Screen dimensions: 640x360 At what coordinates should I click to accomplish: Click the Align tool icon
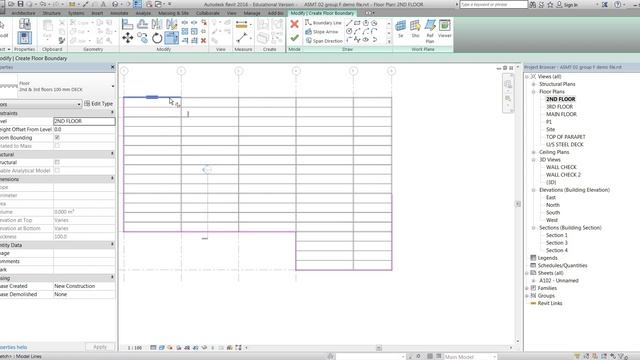(128, 24)
